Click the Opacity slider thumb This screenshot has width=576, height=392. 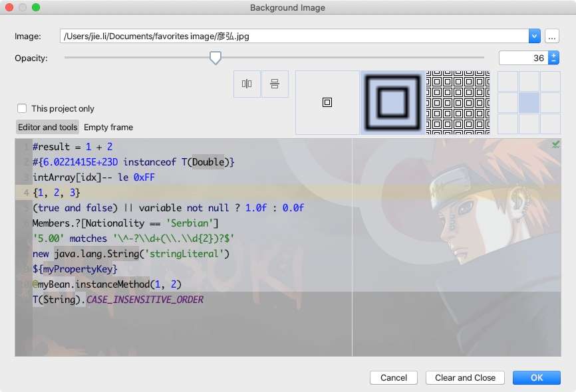pyautogui.click(x=216, y=58)
